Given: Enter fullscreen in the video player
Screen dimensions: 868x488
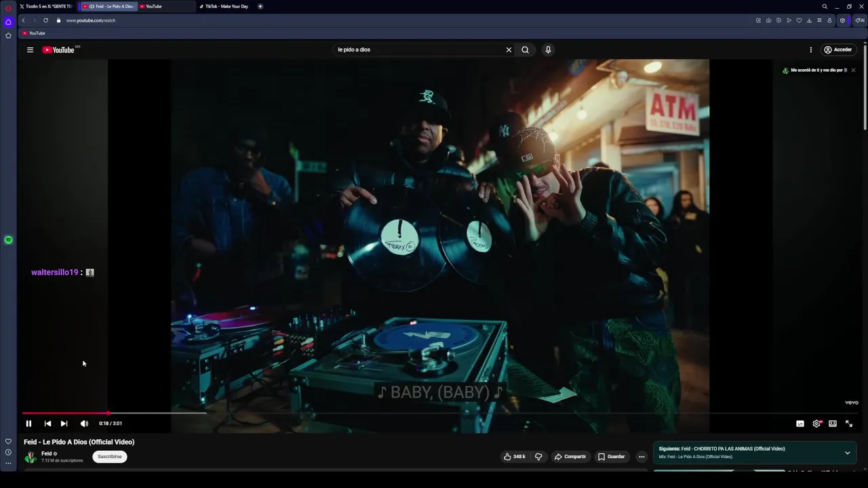Looking at the screenshot, I should point(849,424).
